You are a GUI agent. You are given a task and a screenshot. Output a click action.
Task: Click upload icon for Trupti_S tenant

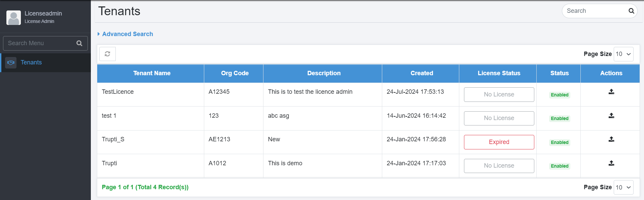tap(611, 139)
